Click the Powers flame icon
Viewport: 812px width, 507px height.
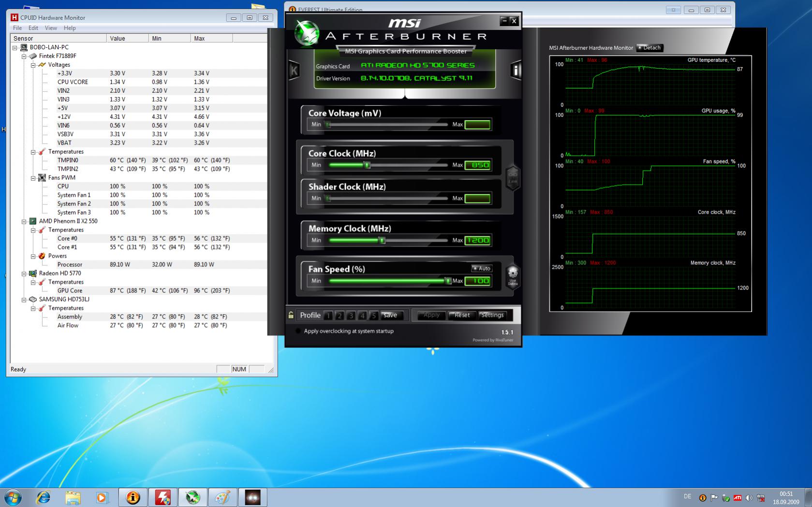(42, 256)
